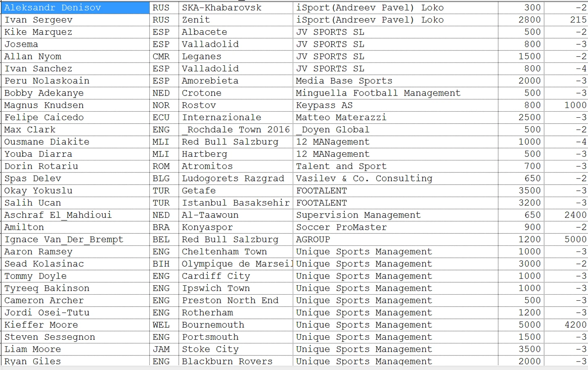Click the Atromitos club cell
The width and height of the screenshot is (588, 370).
click(x=236, y=166)
